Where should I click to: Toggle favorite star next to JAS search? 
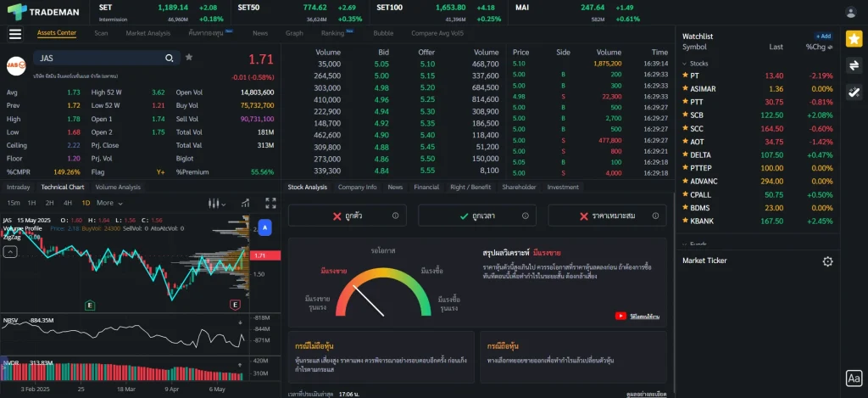coord(189,58)
